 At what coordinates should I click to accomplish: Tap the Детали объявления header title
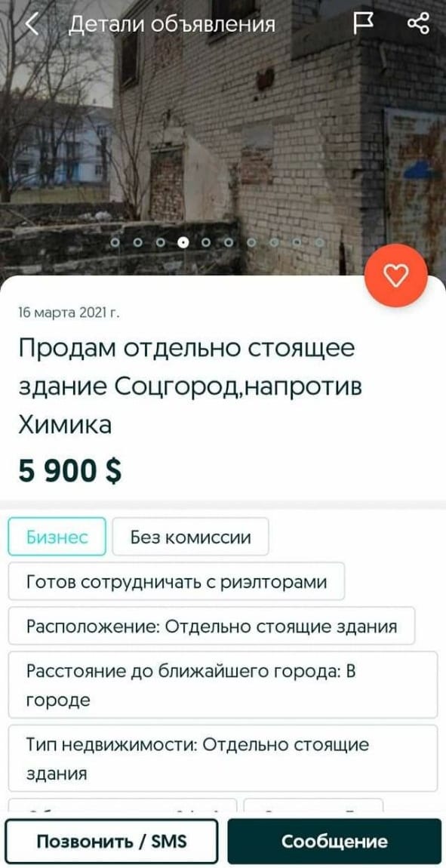[171, 25]
